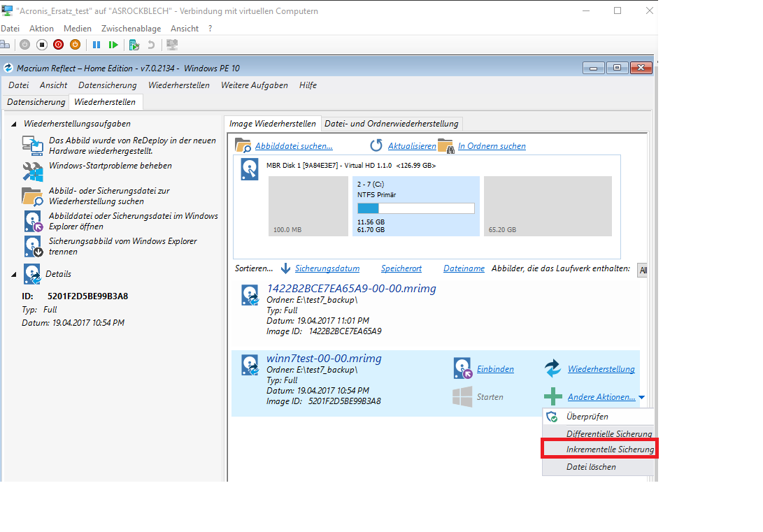Image resolution: width=763 pixels, height=532 pixels.
Task: Switch to the Datensicherung tab
Action: click(36, 101)
